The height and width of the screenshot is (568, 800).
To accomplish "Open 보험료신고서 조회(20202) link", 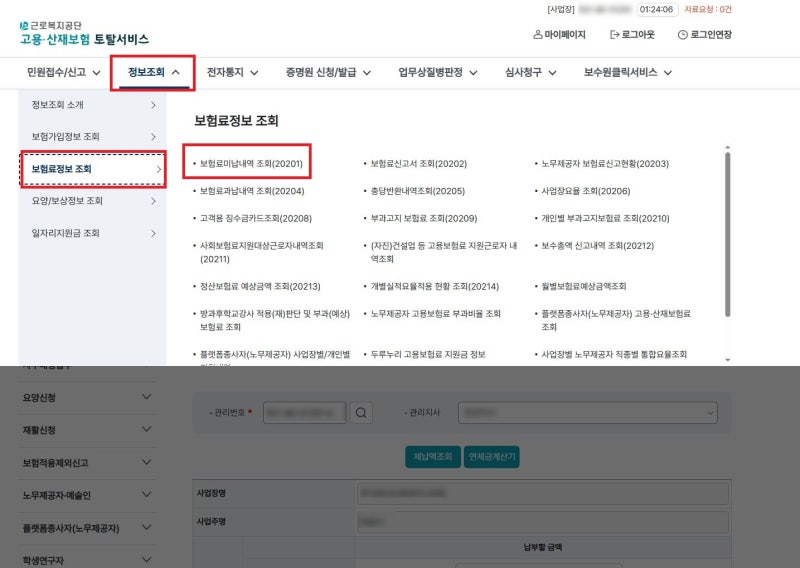I will coord(418,164).
